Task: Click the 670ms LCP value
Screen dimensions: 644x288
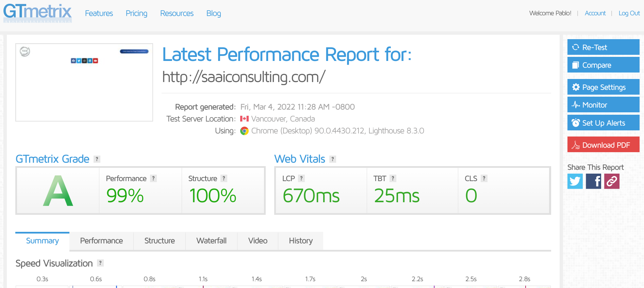Action: pyautogui.click(x=311, y=196)
